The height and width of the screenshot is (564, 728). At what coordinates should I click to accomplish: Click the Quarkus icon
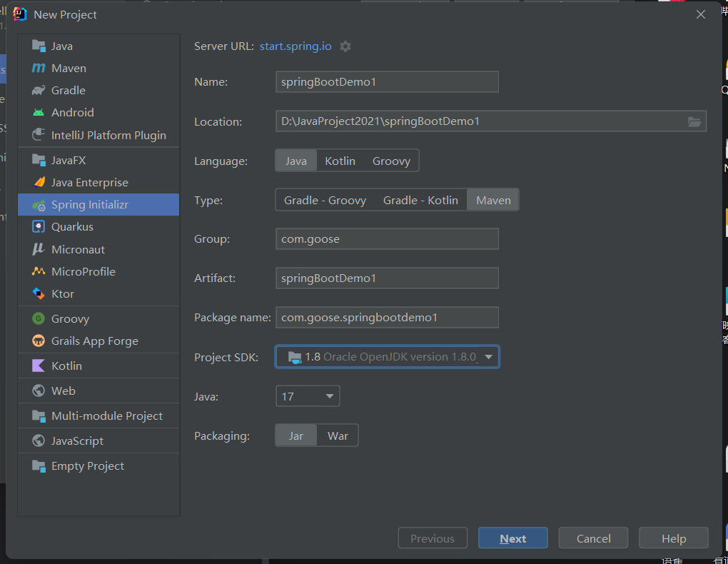pos(39,227)
